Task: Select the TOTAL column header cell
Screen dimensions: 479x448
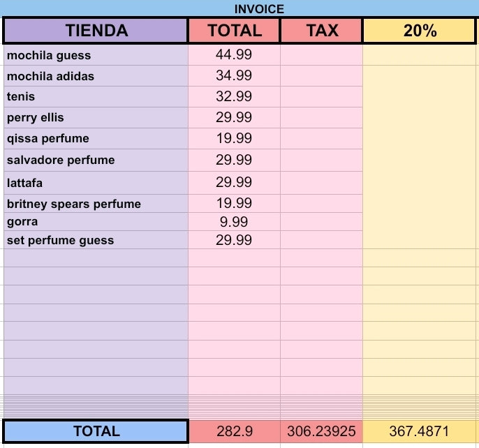Action: (235, 31)
